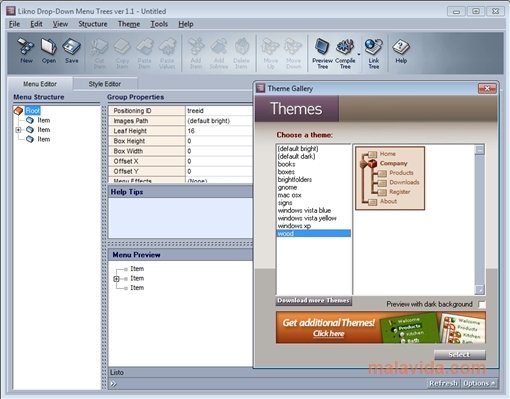The width and height of the screenshot is (510, 399).
Task: Open the Options dropdown in the status bar
Action: [479, 383]
